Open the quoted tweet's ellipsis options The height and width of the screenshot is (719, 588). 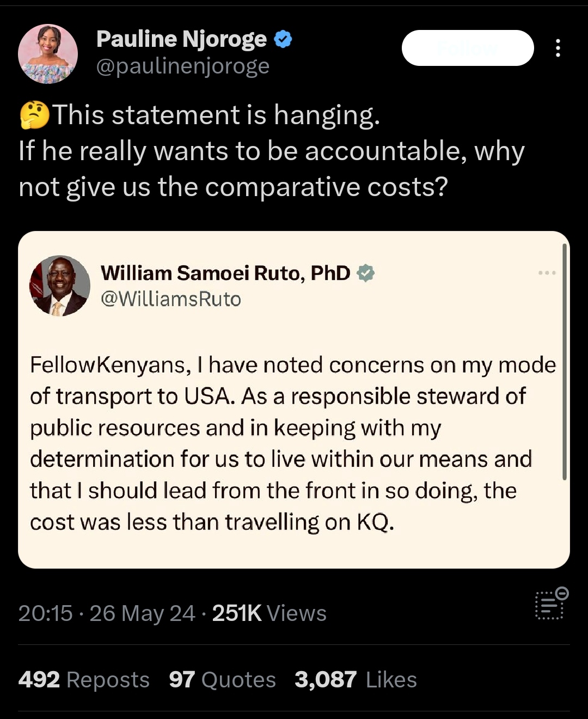(547, 272)
